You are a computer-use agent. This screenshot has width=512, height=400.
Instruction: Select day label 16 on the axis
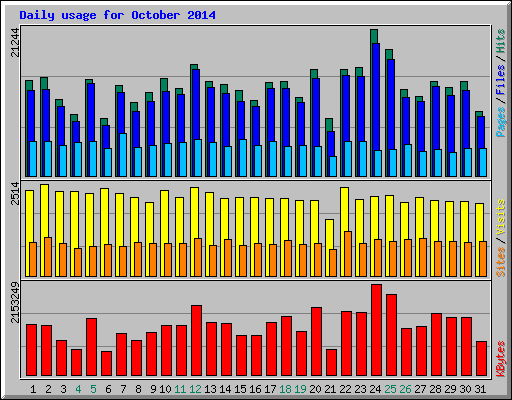pos(255,389)
